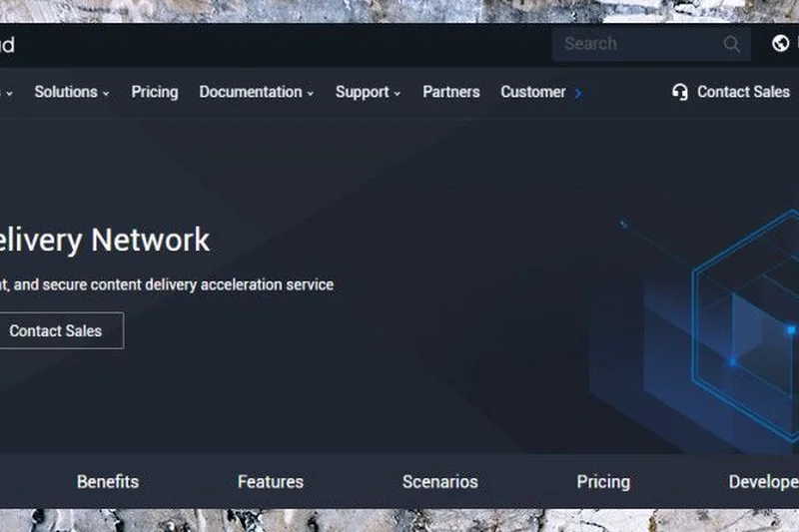The width and height of the screenshot is (799, 532).
Task: Open the Developer tab in bottom bar
Action: [763, 482]
